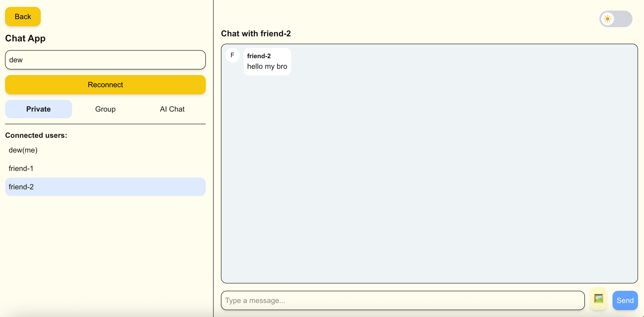Switch to the AI Chat tab

pos(172,109)
